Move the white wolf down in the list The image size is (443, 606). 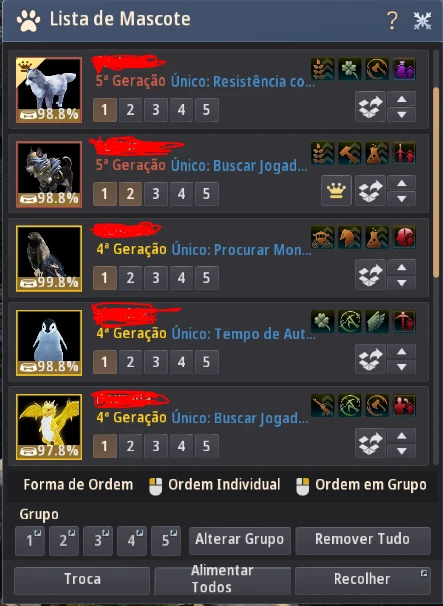click(x=402, y=114)
